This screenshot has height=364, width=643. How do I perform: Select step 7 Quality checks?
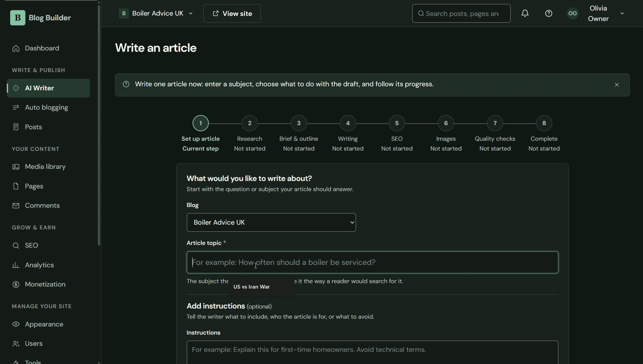click(x=495, y=123)
